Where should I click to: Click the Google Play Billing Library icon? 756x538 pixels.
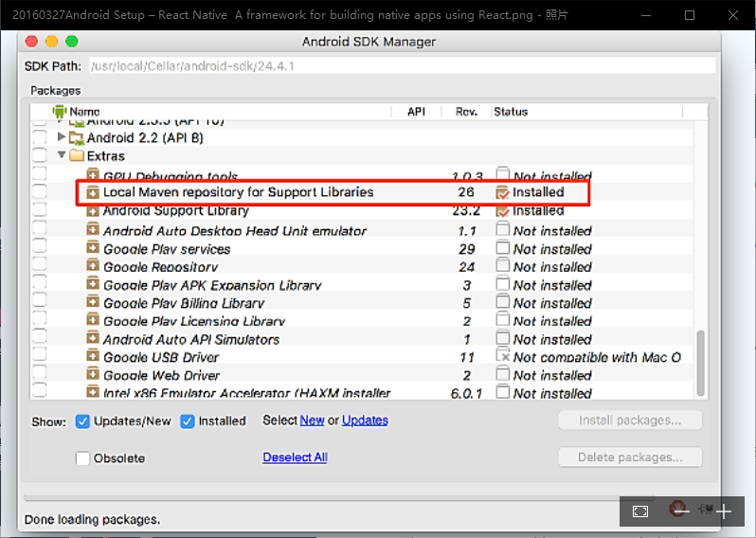[93, 301]
